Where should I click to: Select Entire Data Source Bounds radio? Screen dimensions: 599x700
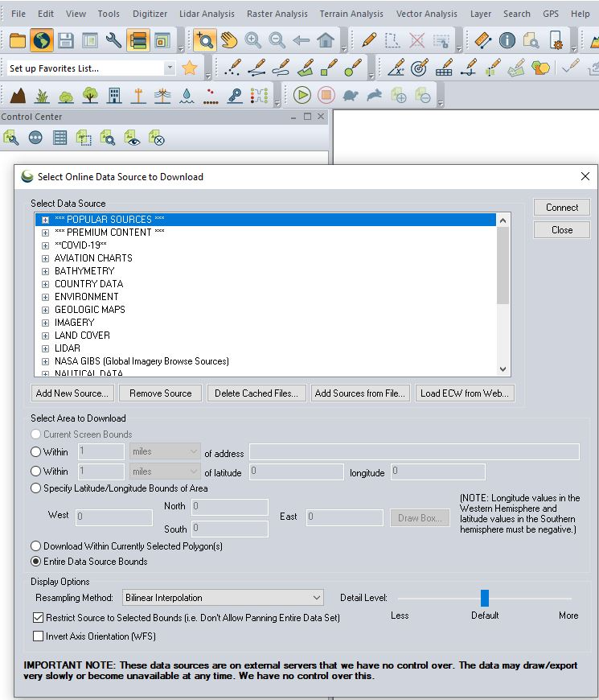click(x=35, y=561)
